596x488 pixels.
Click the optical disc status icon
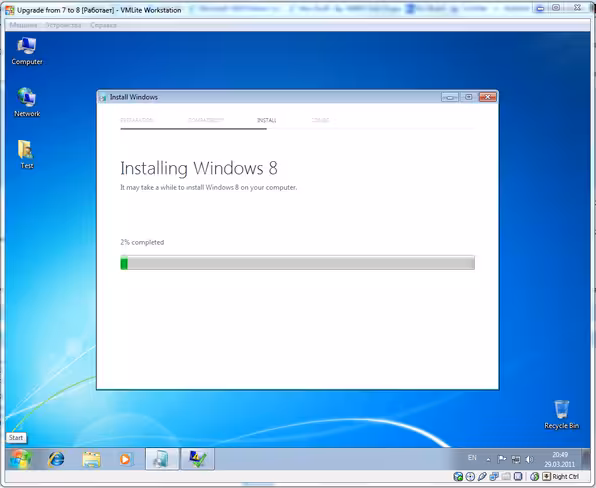coord(470,476)
